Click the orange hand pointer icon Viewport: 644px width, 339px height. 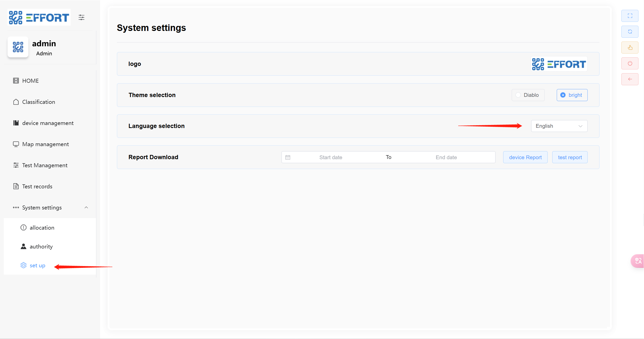coord(630,48)
